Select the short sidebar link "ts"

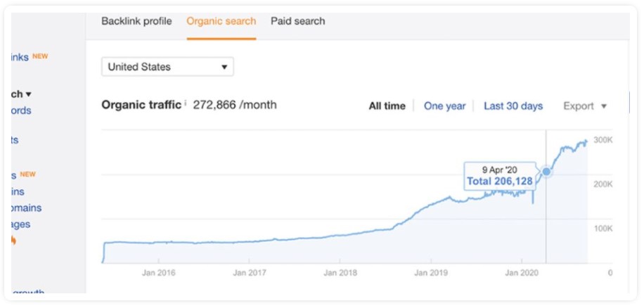click(x=15, y=140)
